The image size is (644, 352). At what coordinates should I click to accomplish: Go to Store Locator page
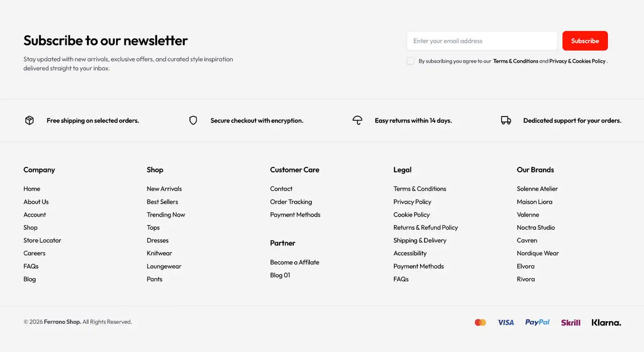coord(42,240)
